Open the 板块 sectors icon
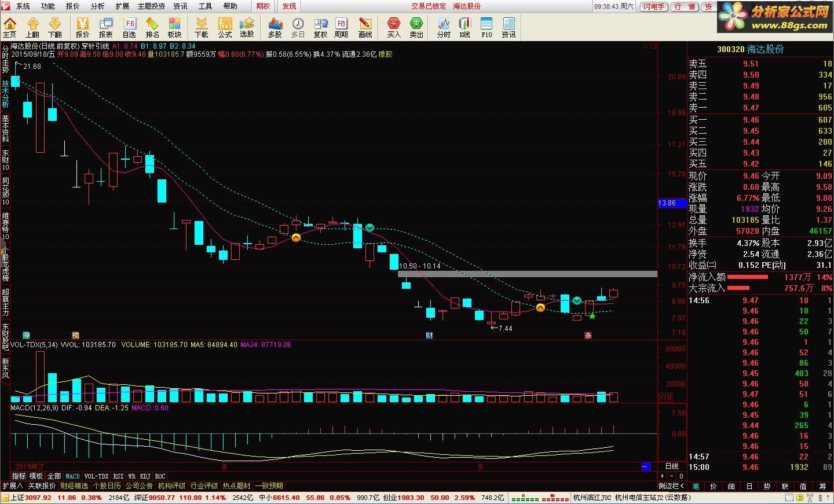Image resolution: width=834 pixels, height=504 pixels. click(174, 27)
